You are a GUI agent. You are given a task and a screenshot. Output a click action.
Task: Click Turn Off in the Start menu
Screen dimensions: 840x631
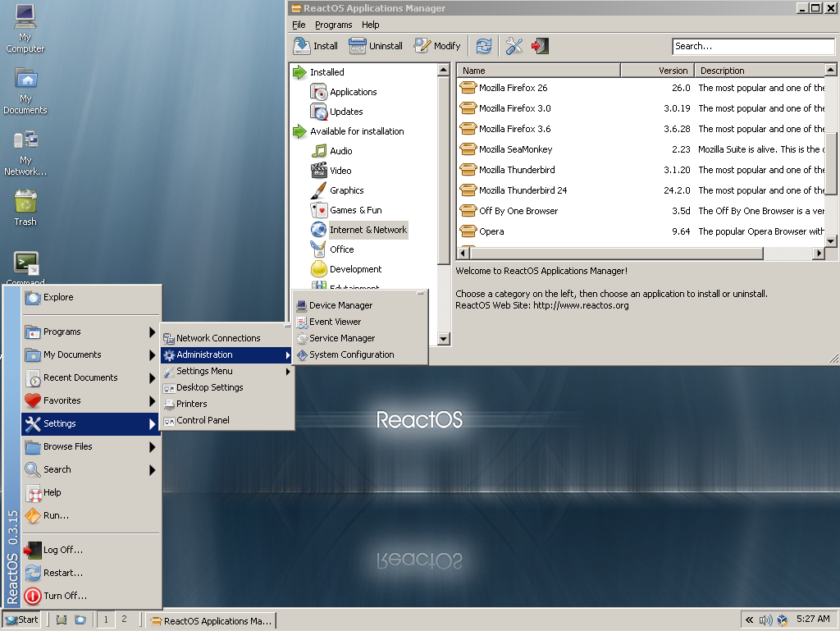pos(65,596)
